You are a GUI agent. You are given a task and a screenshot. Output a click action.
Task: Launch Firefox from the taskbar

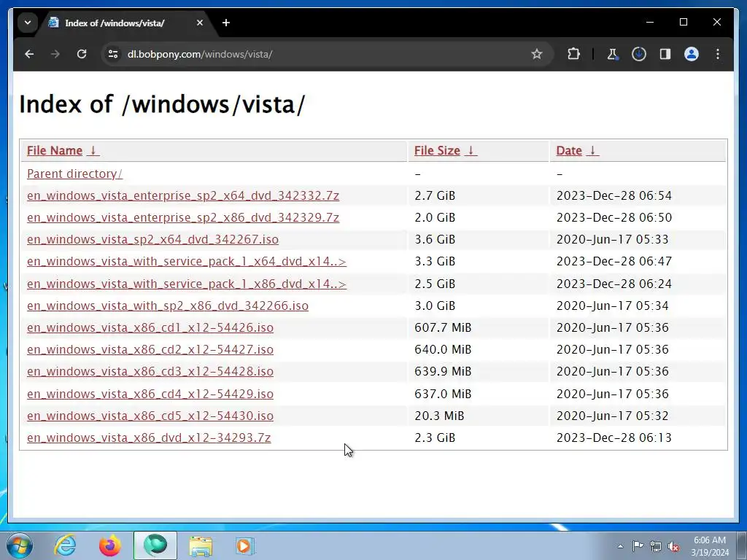coord(110,545)
